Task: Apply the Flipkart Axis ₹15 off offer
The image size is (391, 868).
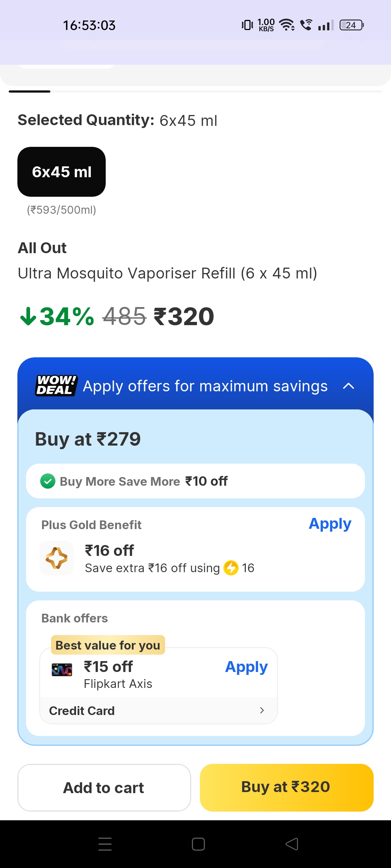Action: tap(246, 667)
